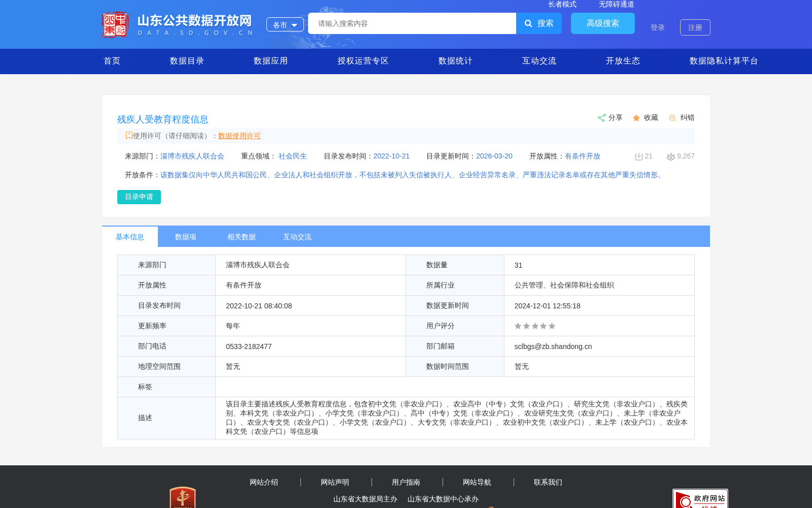Open 网站介绍 in the footer
Viewport: 812px width, 508px height.
[264, 482]
